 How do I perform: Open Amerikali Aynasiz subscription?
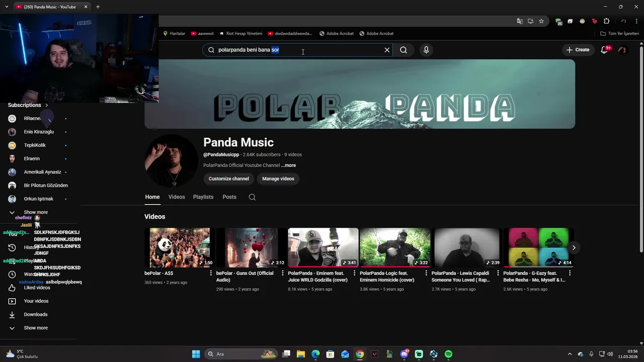tap(42, 172)
